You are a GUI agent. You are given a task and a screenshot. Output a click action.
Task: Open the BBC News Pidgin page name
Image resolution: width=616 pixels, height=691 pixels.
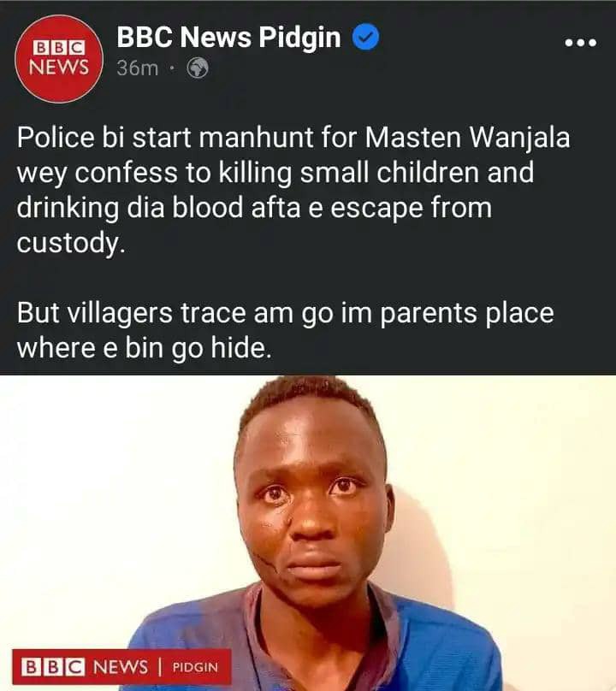click(x=228, y=37)
